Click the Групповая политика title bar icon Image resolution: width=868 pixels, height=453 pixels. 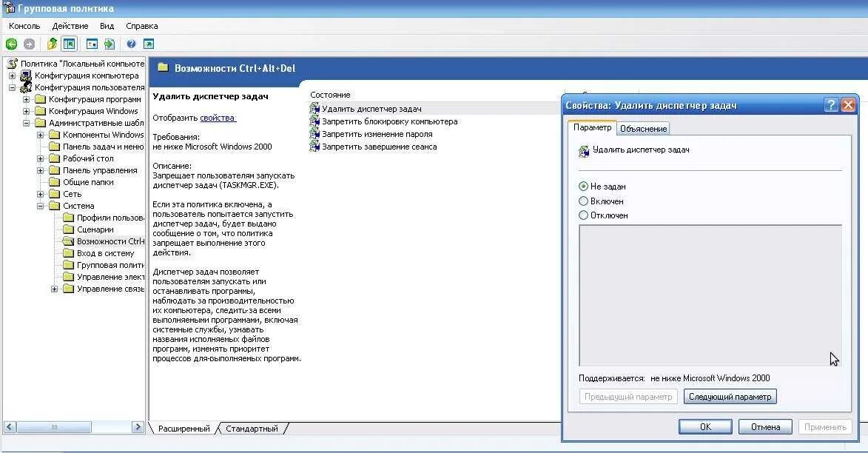click(x=10, y=8)
